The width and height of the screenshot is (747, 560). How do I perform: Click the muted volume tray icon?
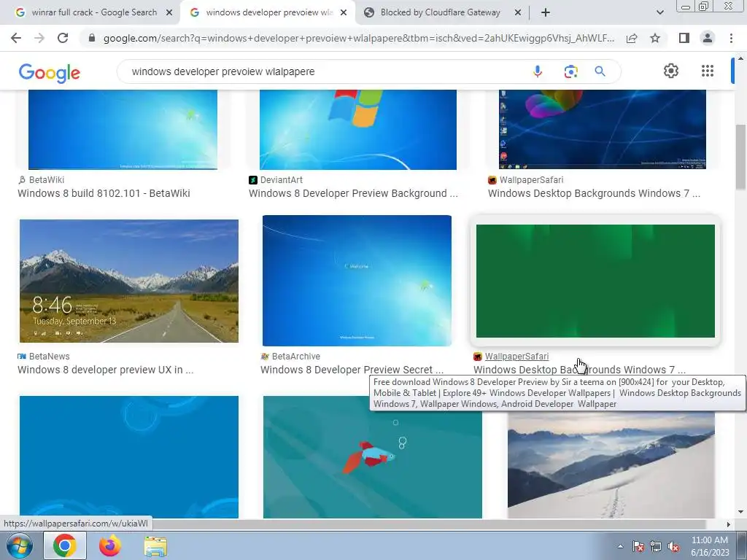click(673, 547)
